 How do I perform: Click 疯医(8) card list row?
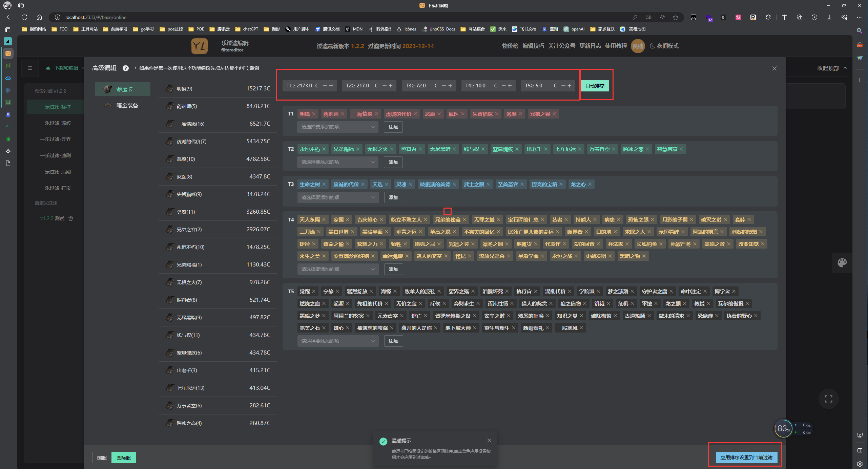click(218, 177)
